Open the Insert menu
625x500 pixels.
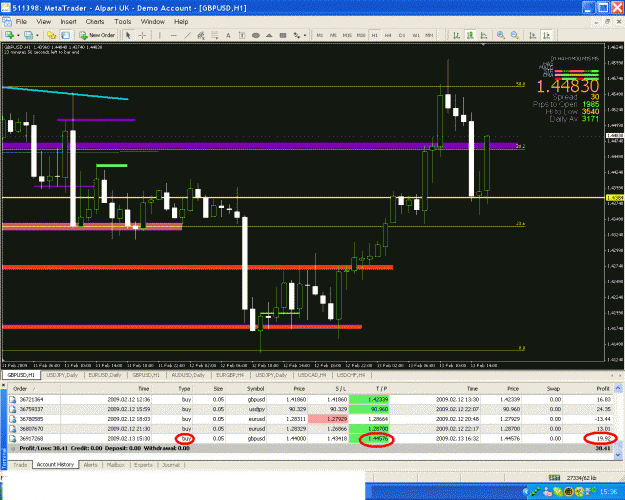coord(68,22)
